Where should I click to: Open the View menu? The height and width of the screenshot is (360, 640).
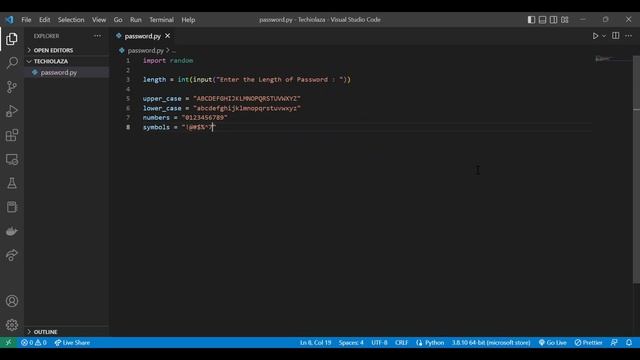pyautogui.click(x=99, y=20)
